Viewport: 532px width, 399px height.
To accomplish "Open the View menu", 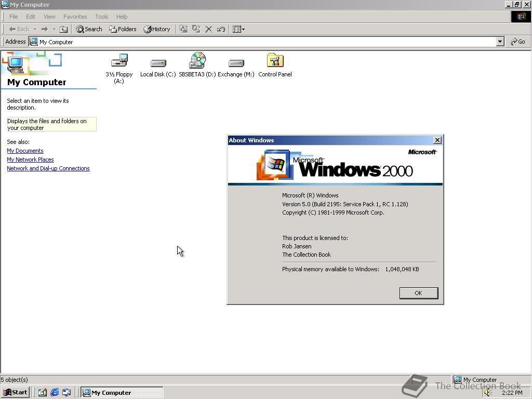I will (x=49, y=17).
